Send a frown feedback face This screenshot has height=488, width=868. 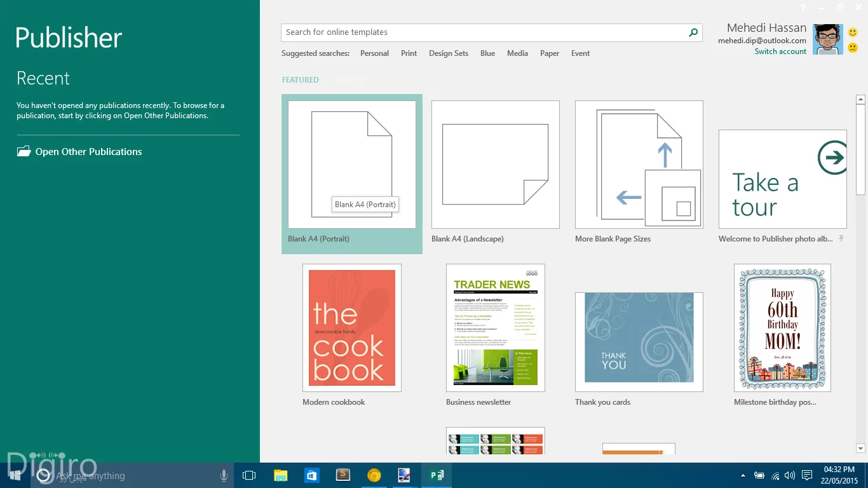pos(853,48)
